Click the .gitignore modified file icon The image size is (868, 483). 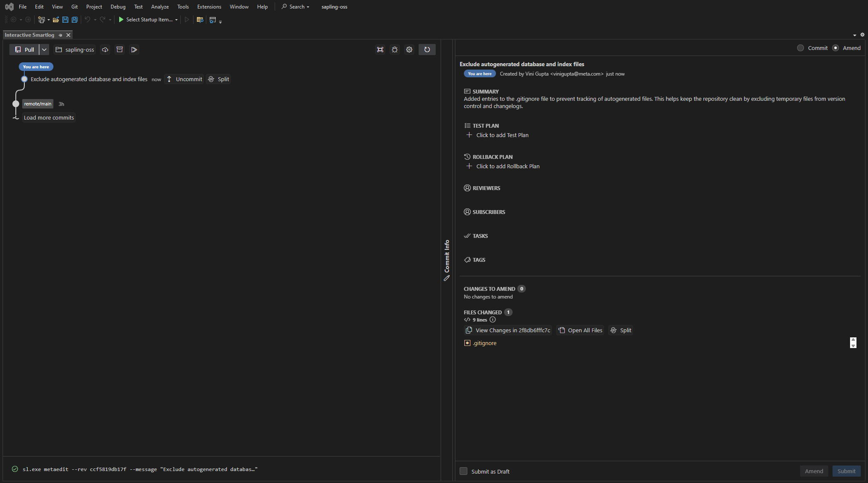(x=467, y=343)
